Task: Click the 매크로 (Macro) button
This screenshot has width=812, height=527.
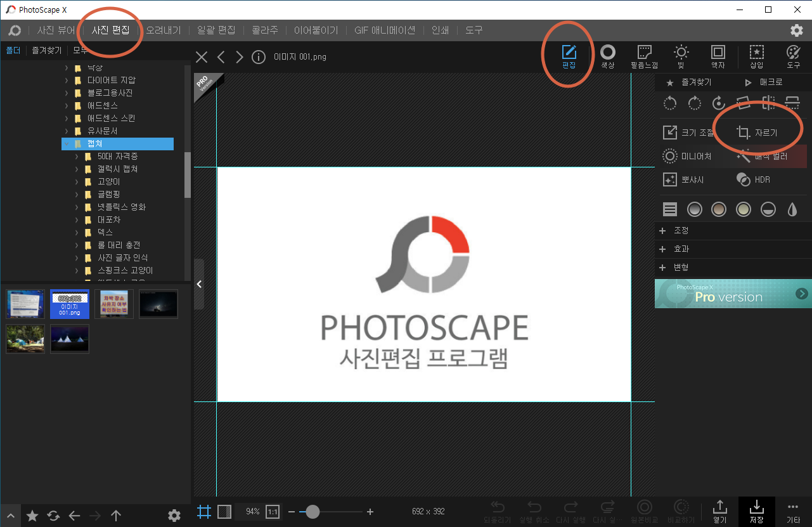Action: pos(764,82)
